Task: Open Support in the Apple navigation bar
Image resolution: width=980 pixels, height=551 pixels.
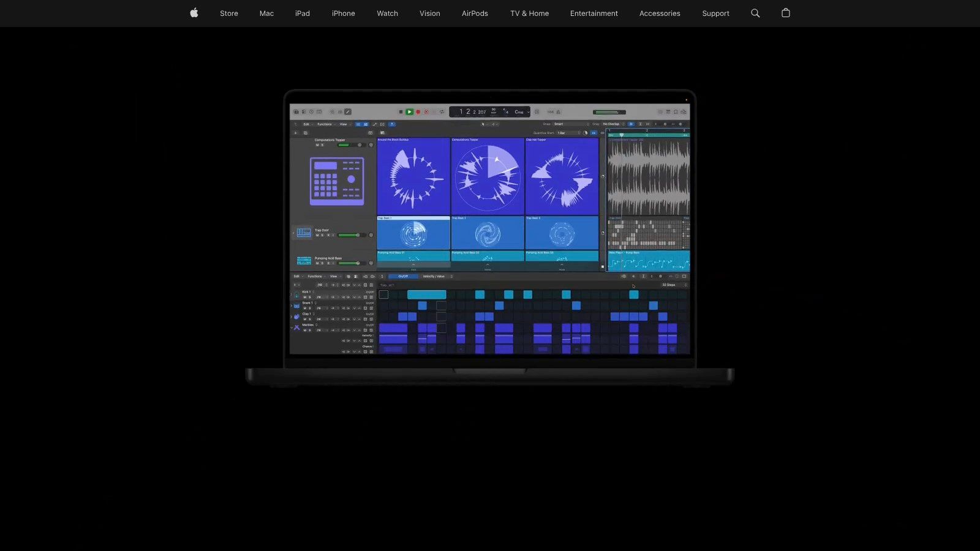Action: (x=715, y=13)
